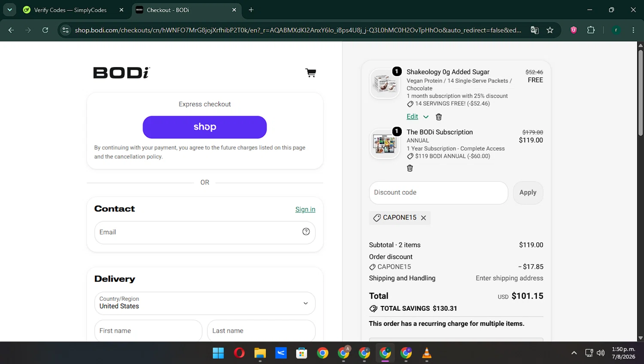The width and height of the screenshot is (644, 364).
Task: Show hidden system tray icons
Action: (x=574, y=353)
